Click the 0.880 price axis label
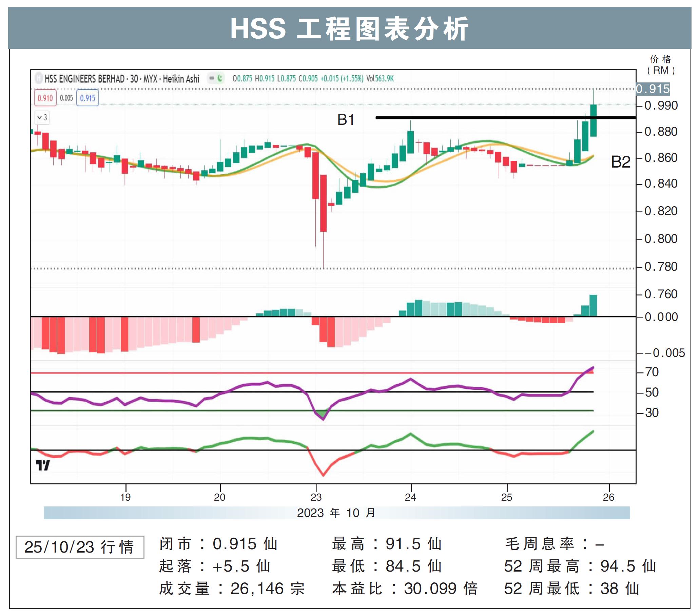The height and width of the screenshot is (616, 699). [x=661, y=132]
